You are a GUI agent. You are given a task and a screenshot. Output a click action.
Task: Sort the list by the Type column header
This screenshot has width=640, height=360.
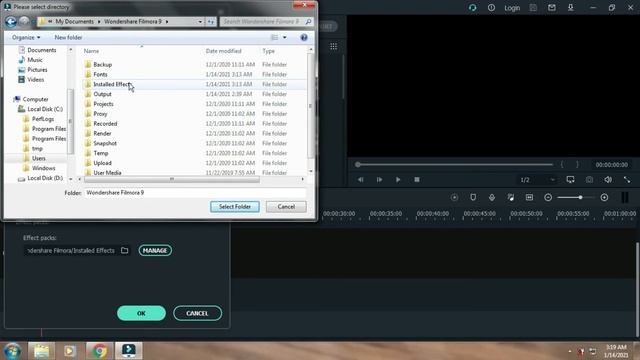[x=269, y=51]
